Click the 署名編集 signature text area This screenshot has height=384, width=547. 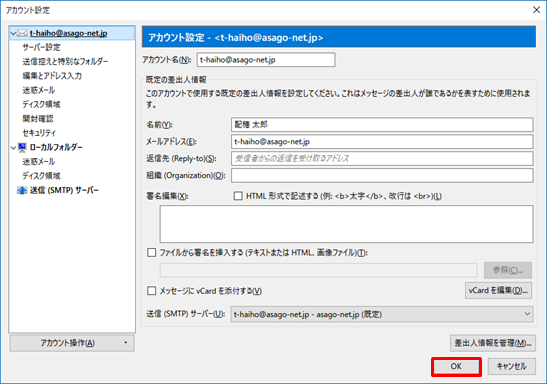click(346, 224)
